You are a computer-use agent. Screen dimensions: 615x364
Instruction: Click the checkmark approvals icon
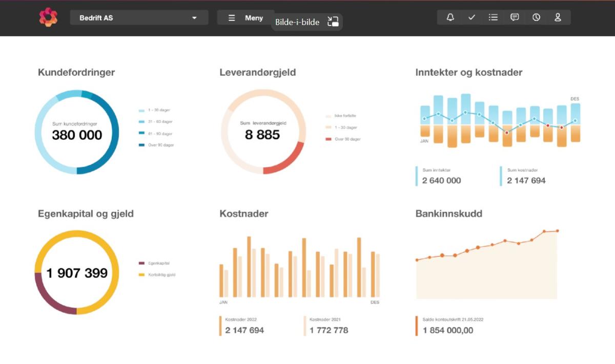(471, 17)
